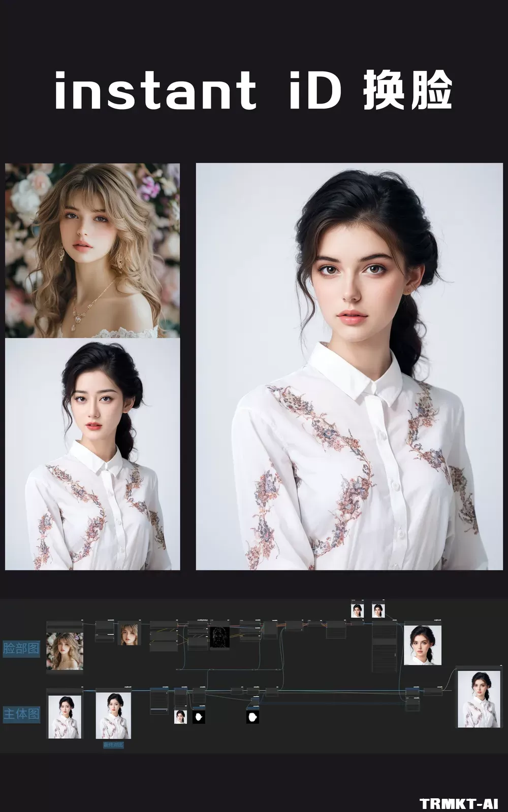Select the left small preview at workflow top
Image resolution: width=508 pixels, height=812 pixels.
pos(358,610)
